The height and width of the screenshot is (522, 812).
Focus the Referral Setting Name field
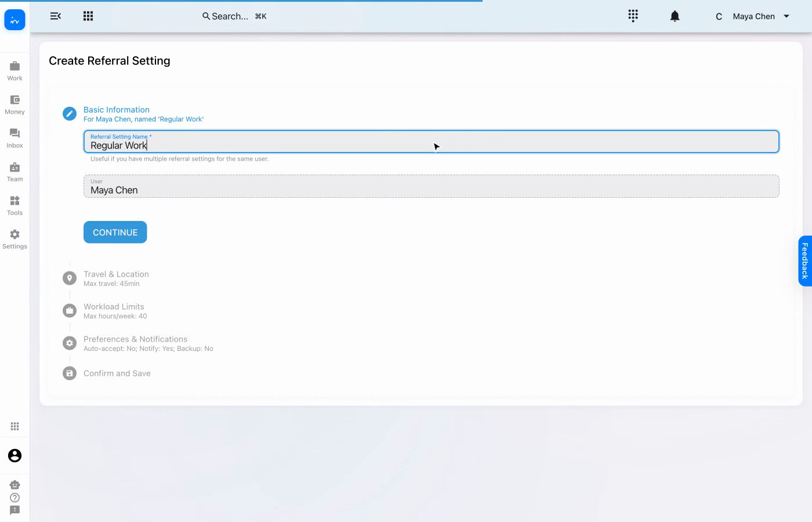coord(431,142)
